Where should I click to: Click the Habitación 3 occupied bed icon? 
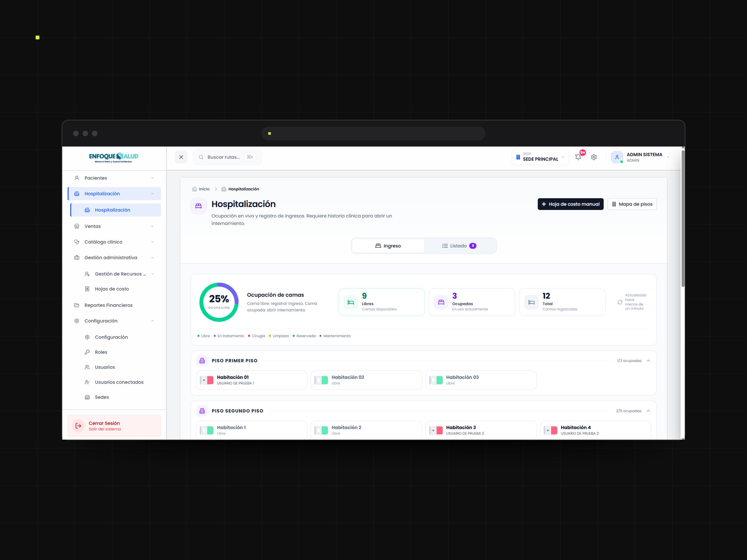(436, 430)
